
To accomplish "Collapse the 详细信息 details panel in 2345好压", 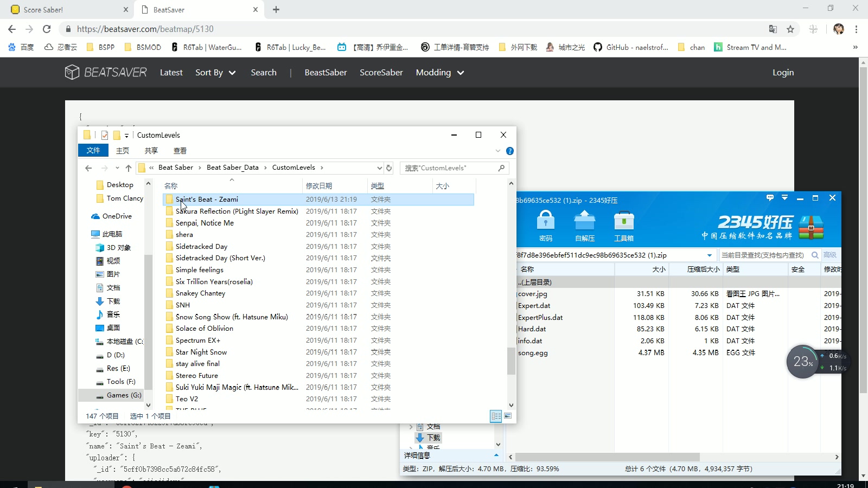I will tap(496, 455).
